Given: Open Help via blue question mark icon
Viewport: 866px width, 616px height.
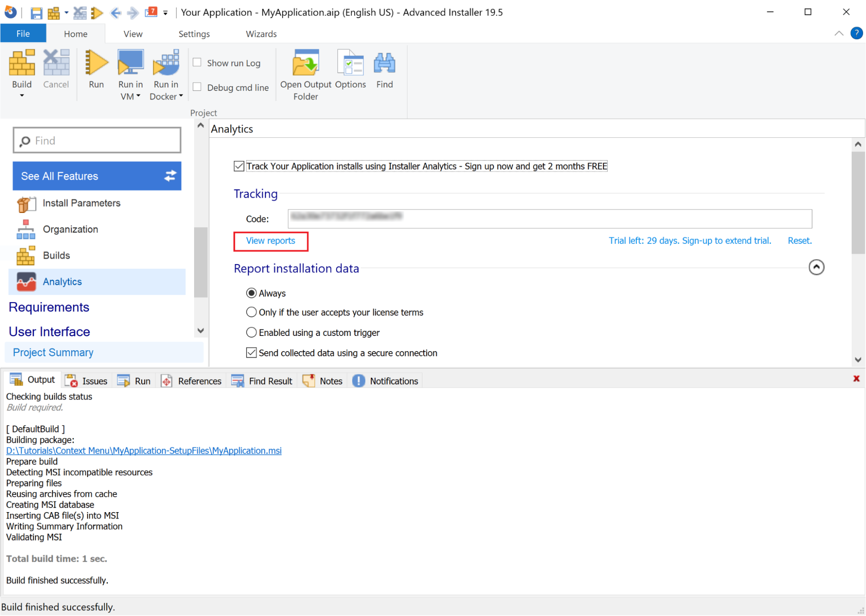Looking at the screenshot, I should click(x=856, y=33).
